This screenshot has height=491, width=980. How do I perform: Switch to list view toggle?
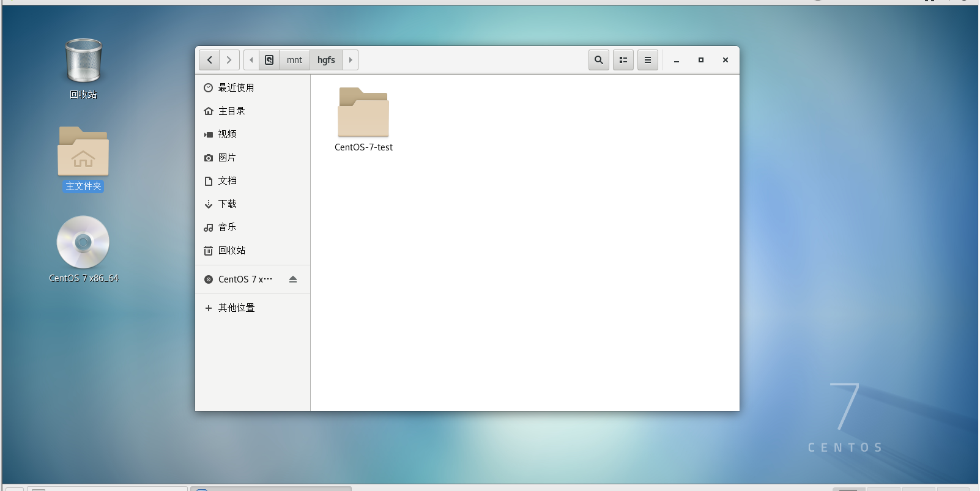click(623, 60)
